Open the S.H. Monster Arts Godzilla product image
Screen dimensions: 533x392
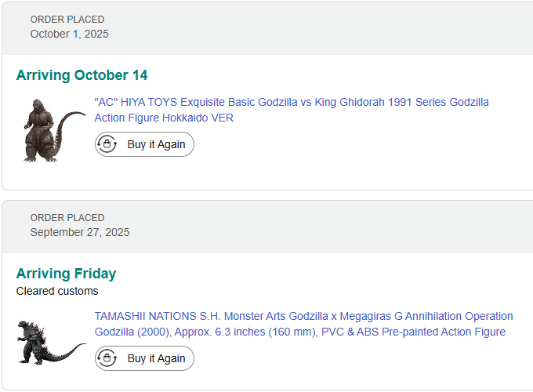51,342
